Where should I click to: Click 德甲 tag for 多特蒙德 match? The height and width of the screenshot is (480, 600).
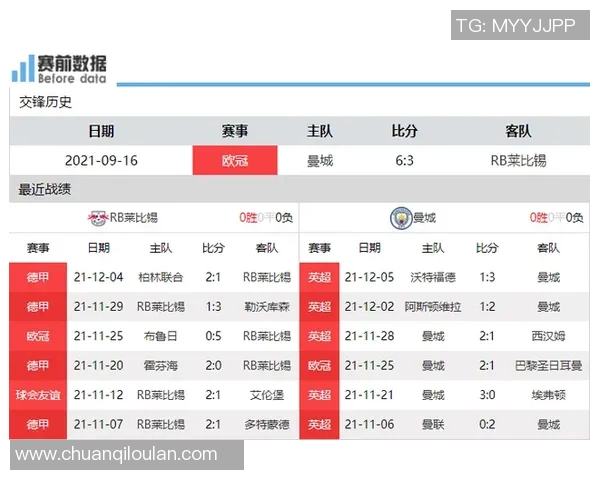pos(38,424)
